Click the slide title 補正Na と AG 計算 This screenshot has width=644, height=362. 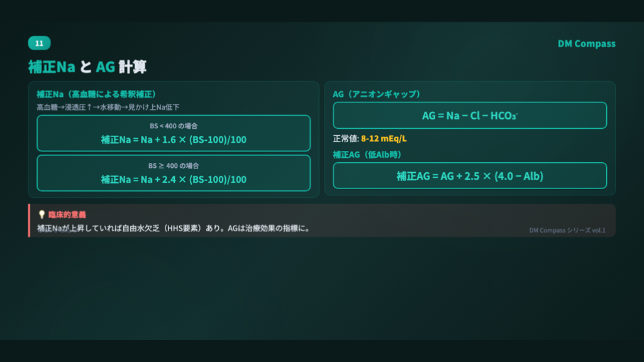coord(87,67)
